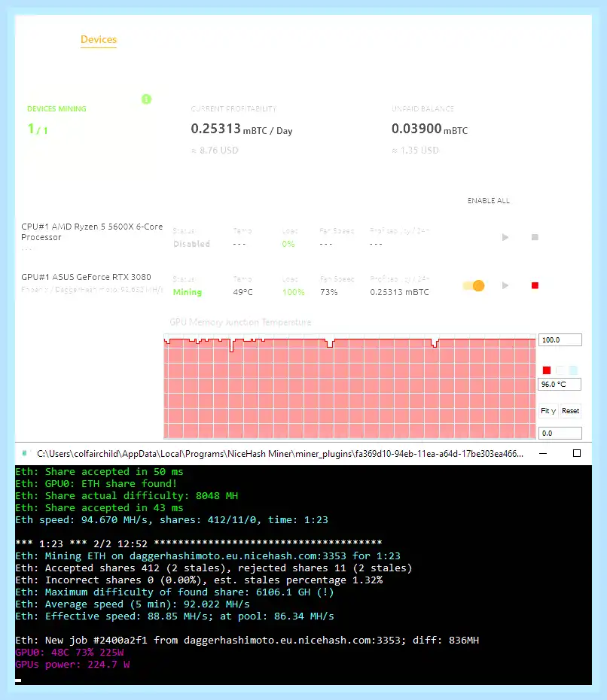Click the ENABLE ALL button
This screenshot has width=607, height=700.
488,201
